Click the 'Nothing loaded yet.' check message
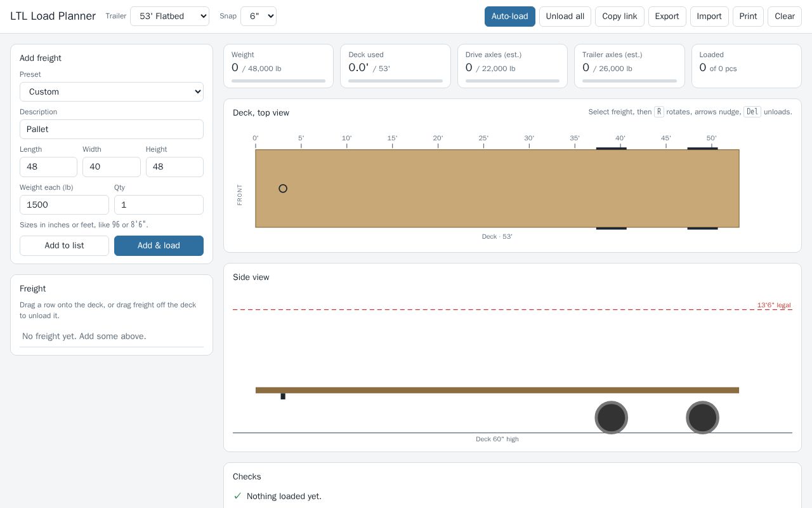The width and height of the screenshot is (812, 508). click(284, 496)
